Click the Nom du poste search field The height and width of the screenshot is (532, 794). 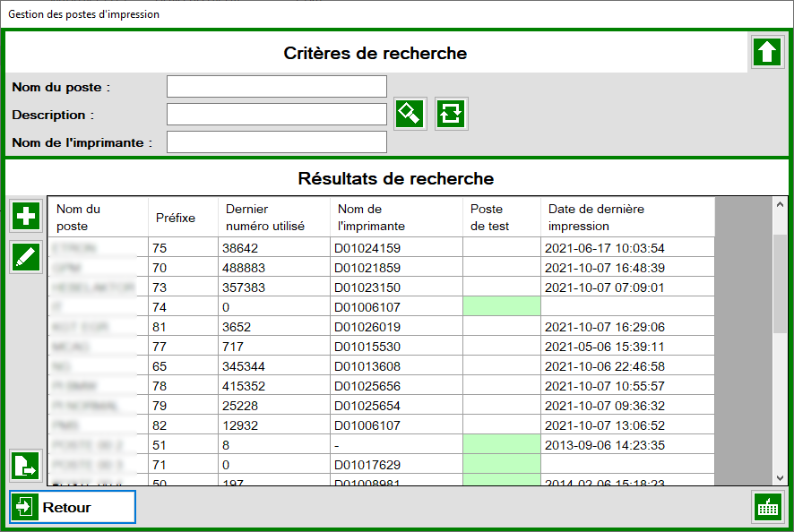(276, 86)
